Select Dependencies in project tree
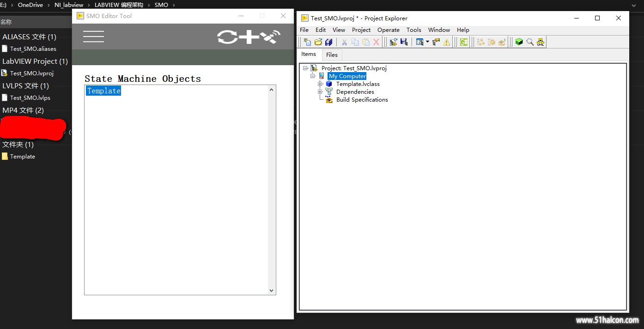The height and width of the screenshot is (329, 644). (355, 91)
